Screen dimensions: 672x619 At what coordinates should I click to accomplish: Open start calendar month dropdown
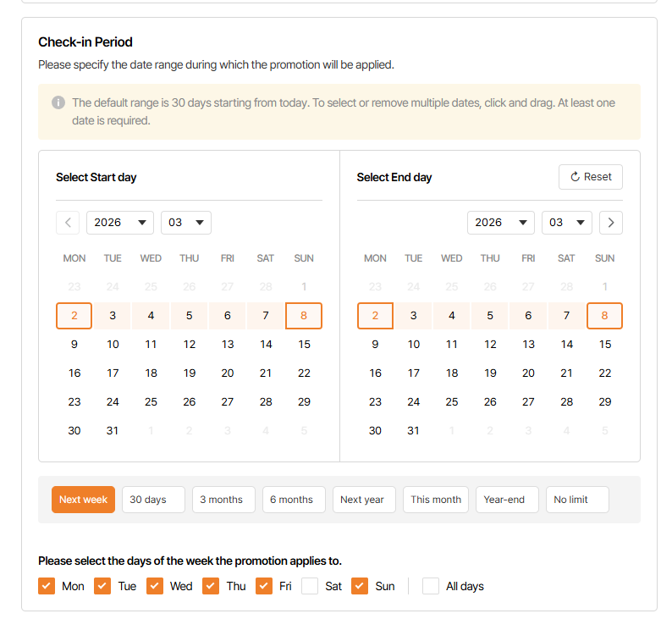186,223
